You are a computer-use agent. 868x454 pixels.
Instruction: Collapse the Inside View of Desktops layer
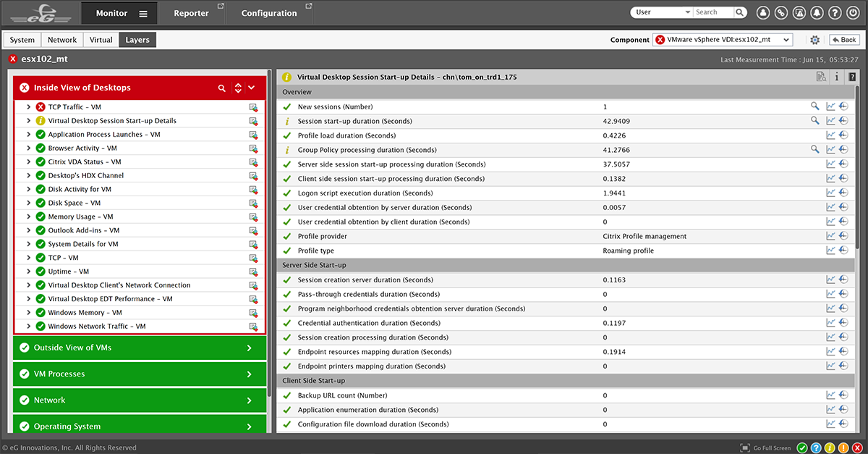pos(251,88)
